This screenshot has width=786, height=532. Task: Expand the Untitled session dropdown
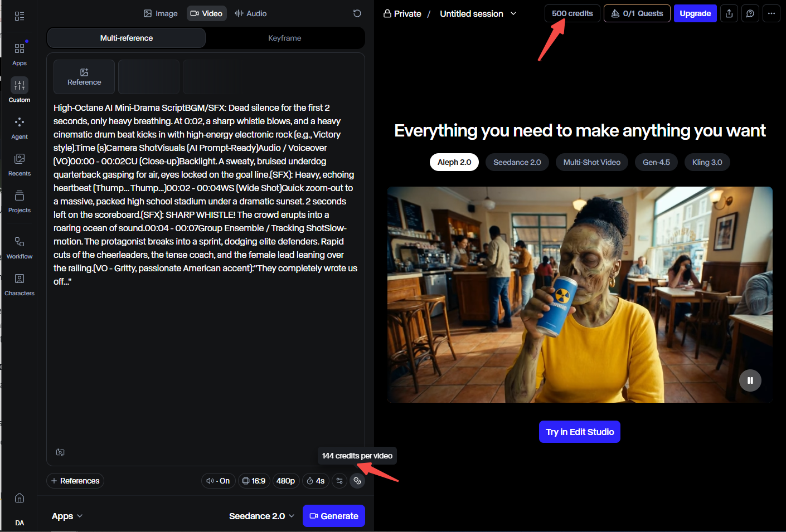(478, 13)
